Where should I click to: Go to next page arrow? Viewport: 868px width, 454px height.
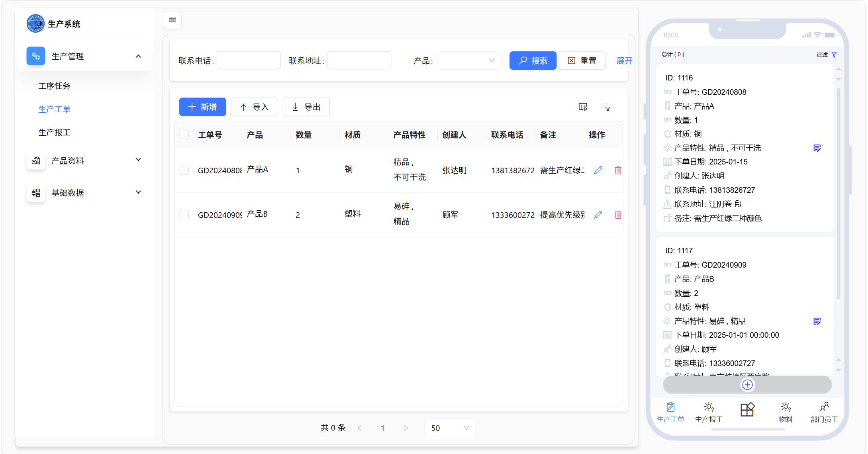[406, 428]
